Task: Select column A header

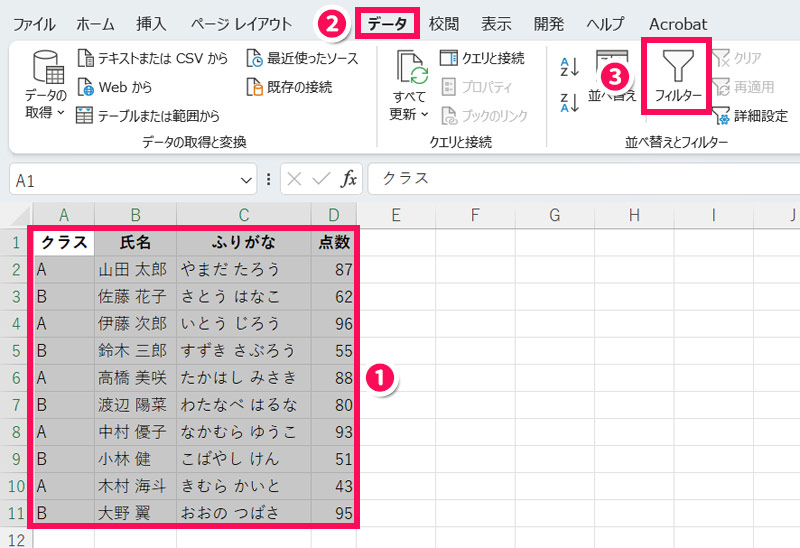Action: pyautogui.click(x=64, y=215)
